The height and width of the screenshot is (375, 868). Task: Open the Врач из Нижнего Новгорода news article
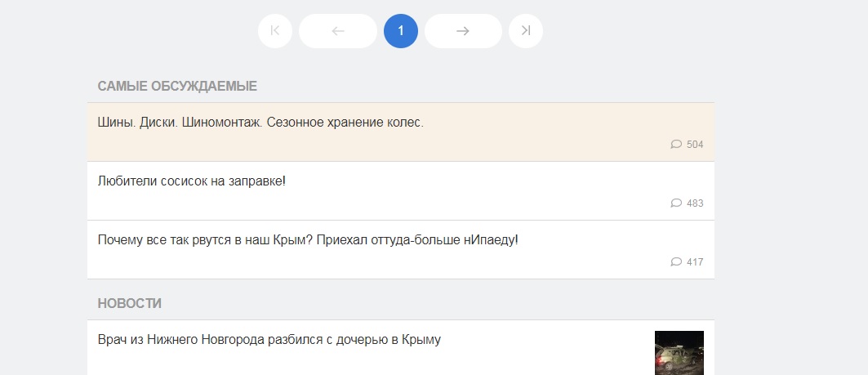pos(269,340)
